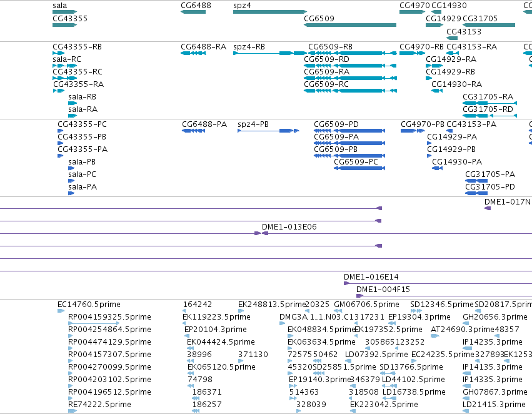This screenshot has height=414, width=532.
Task: Select protein CG43355-PB
Action: [x=61, y=143]
